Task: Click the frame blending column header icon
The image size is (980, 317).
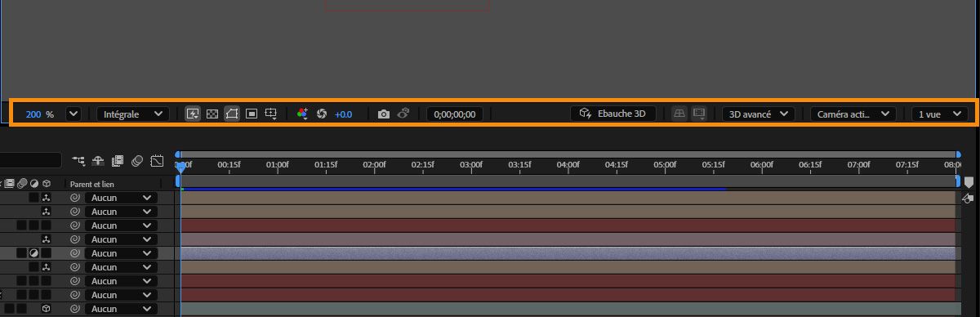Action: tap(10, 184)
